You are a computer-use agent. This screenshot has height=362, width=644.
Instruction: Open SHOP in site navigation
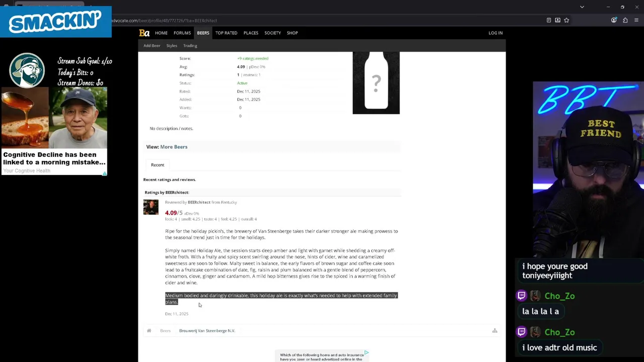(x=292, y=33)
